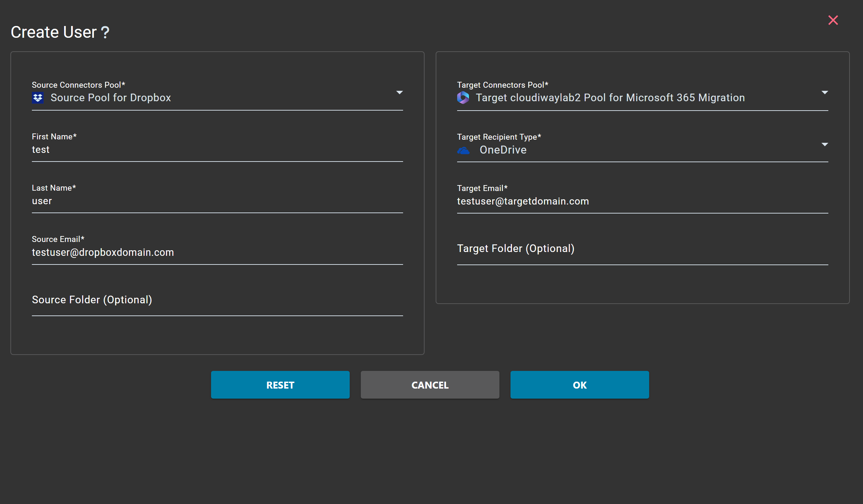Screen dimensions: 863x504
Task: Click the Target Connectors Pool* label
Action: point(503,85)
